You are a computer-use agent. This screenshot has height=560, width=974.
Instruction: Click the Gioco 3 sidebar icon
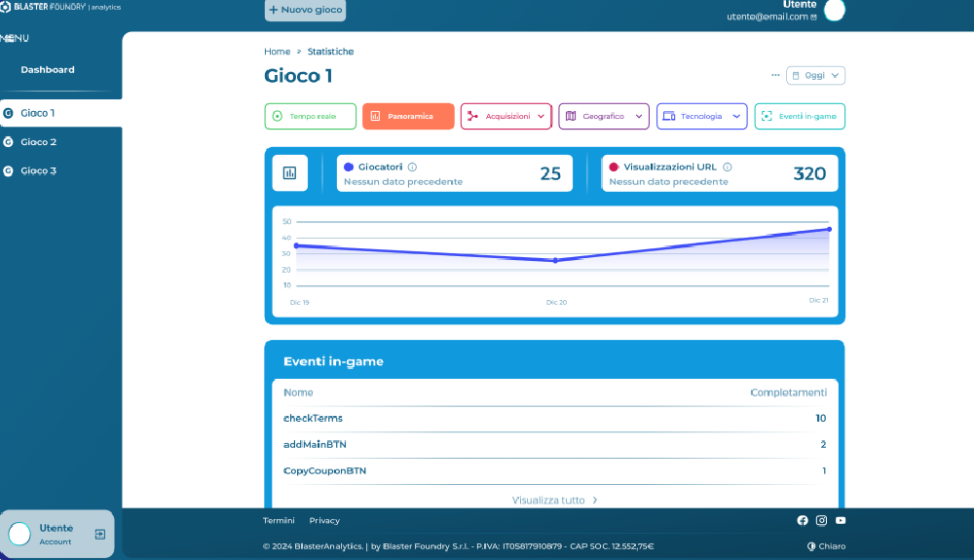coord(8,170)
